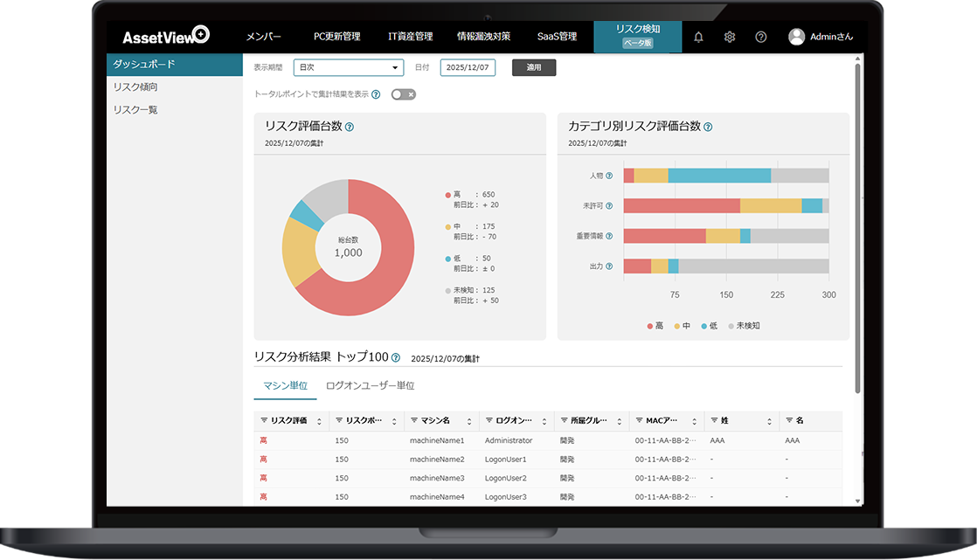Click the filter icon in マシン名 column
Image resolution: width=977 pixels, height=560 pixels.
click(x=414, y=420)
